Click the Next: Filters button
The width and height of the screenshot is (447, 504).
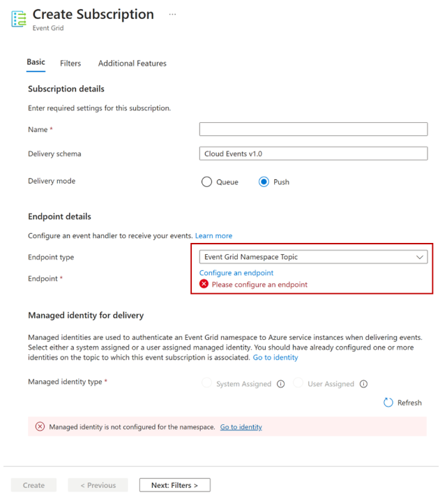click(175, 485)
